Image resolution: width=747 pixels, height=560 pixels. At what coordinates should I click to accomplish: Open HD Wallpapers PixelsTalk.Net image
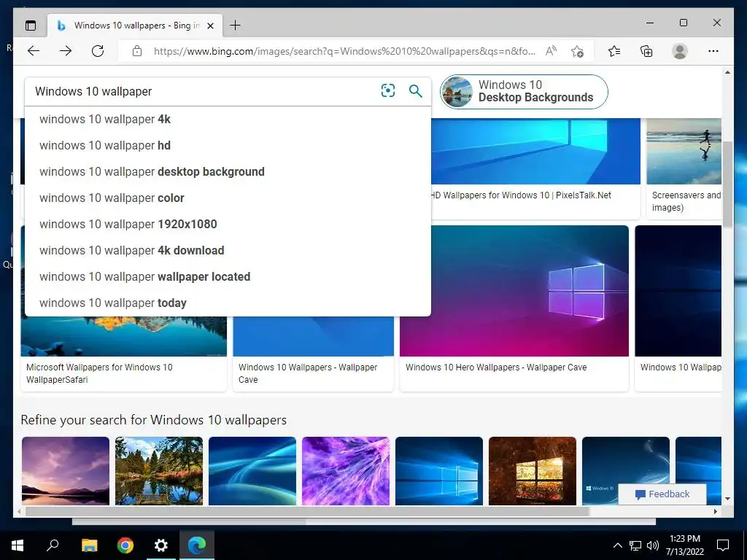pyautogui.click(x=535, y=151)
